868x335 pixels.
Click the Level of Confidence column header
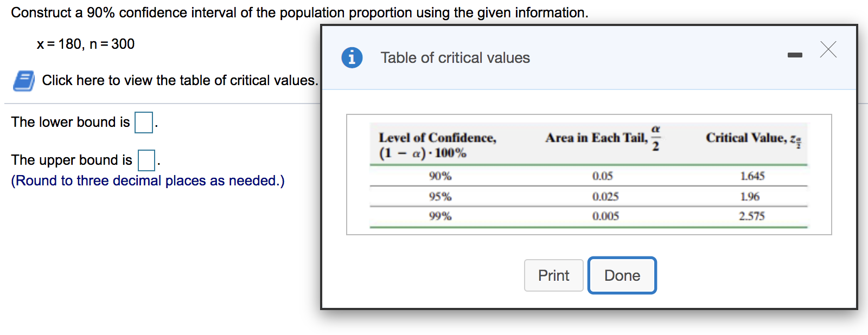click(x=437, y=145)
